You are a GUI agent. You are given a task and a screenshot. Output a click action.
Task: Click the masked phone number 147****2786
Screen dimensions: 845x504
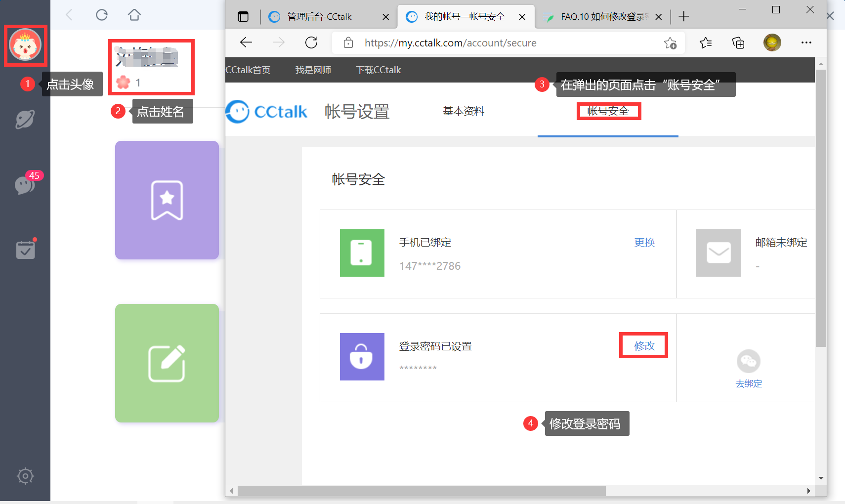point(430,266)
